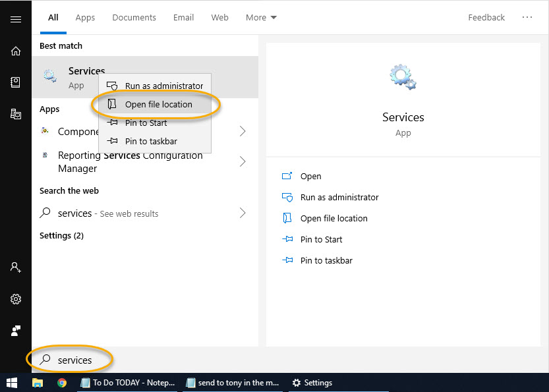Click the Reporting Services Configuration Manager icon
549x392 pixels.
(x=45, y=155)
